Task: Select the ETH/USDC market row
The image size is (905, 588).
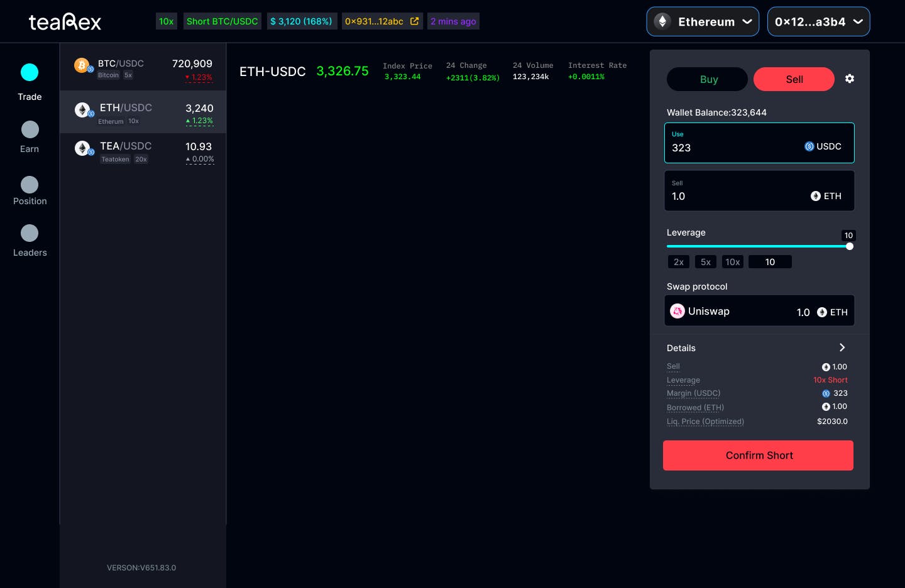Action: coord(143,112)
